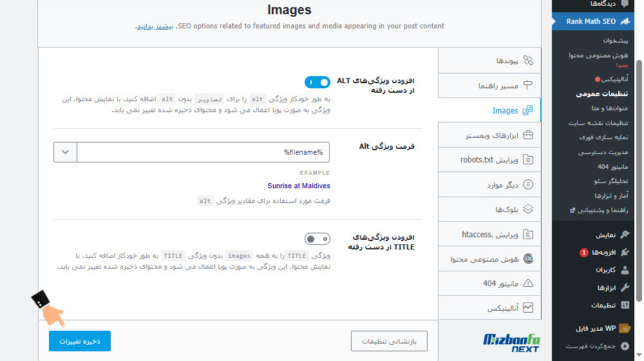Click the vertical page scrollbar
644x361 pixels.
[x=639, y=181]
